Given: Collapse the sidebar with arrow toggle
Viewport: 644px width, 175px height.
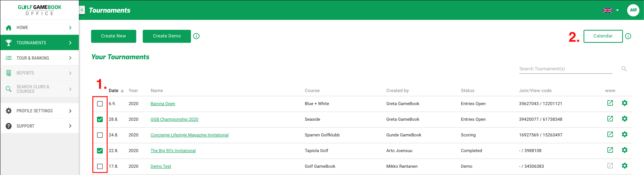Looking at the screenshot, I should coord(82,10).
